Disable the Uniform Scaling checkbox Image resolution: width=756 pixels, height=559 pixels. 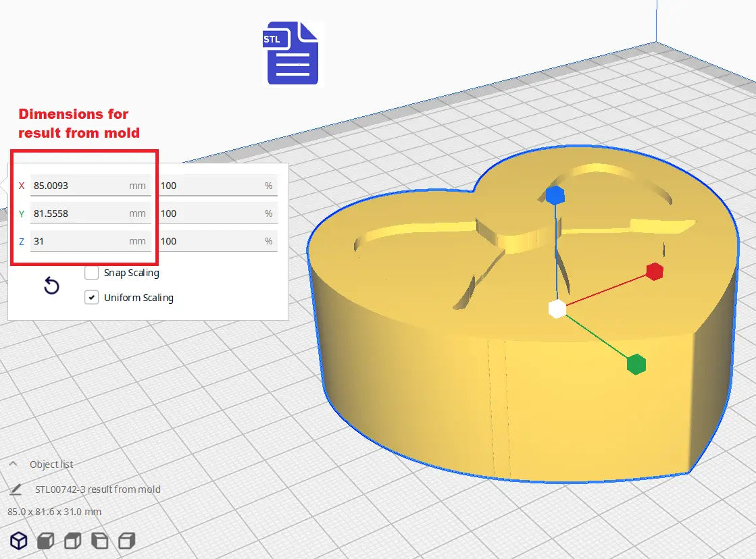(92, 297)
